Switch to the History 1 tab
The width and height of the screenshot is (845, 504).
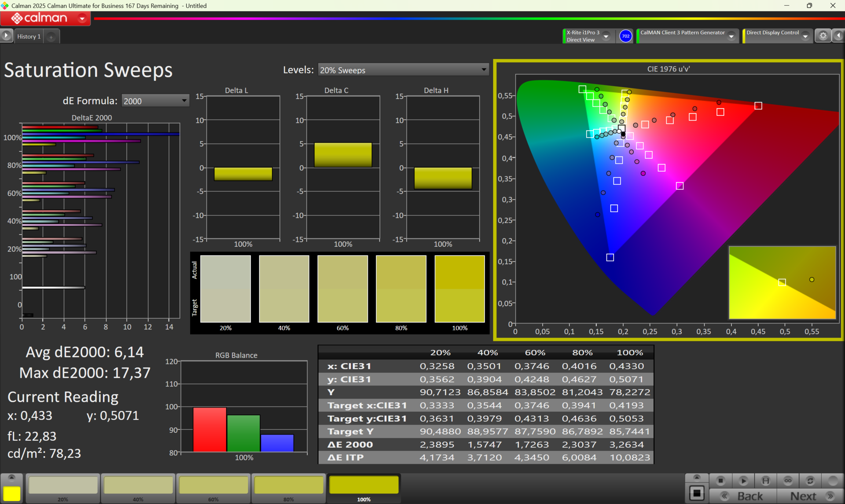point(29,37)
